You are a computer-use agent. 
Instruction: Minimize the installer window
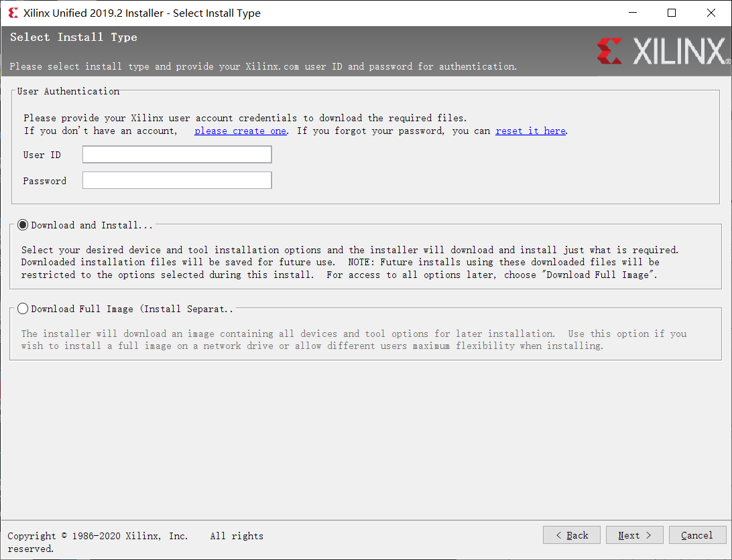(x=633, y=13)
